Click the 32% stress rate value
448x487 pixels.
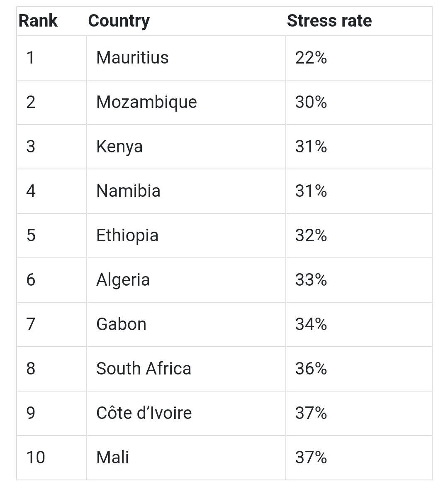tap(311, 235)
